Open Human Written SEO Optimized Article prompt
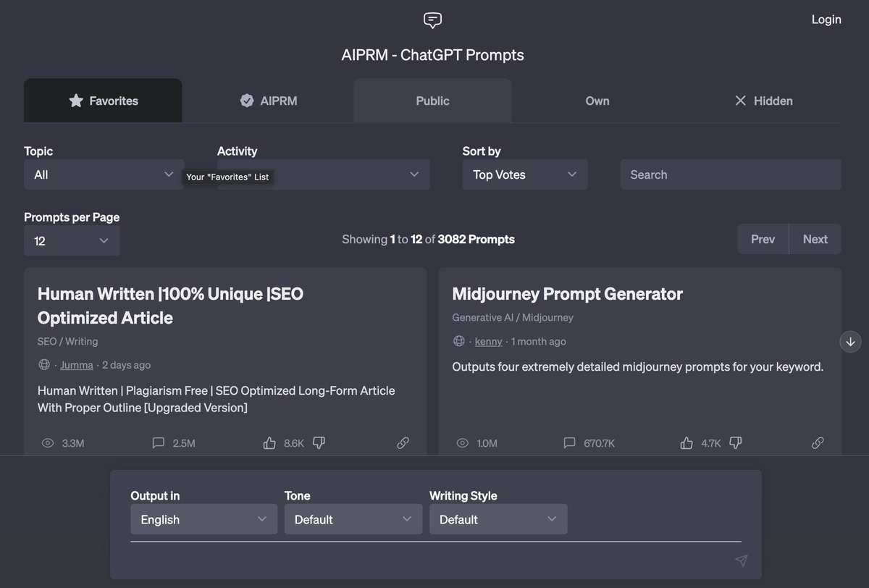The image size is (869, 588). pyautogui.click(x=170, y=306)
